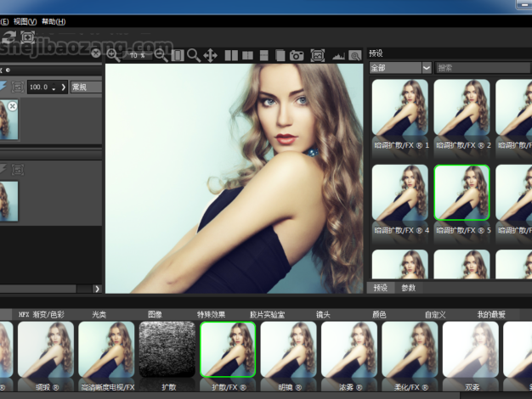532x399 pixels.
Task: Open the 胶片实验室 filter category
Action: [x=267, y=314]
